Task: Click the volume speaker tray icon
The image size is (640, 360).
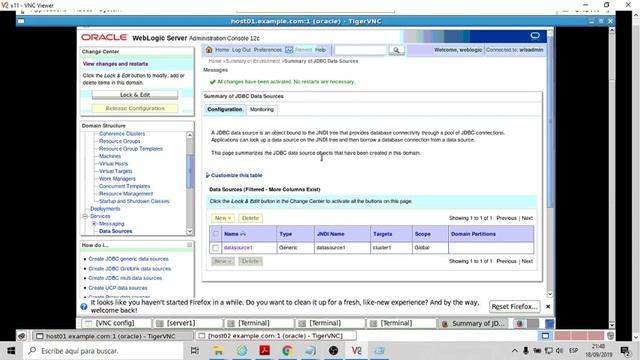Action: 559,351
